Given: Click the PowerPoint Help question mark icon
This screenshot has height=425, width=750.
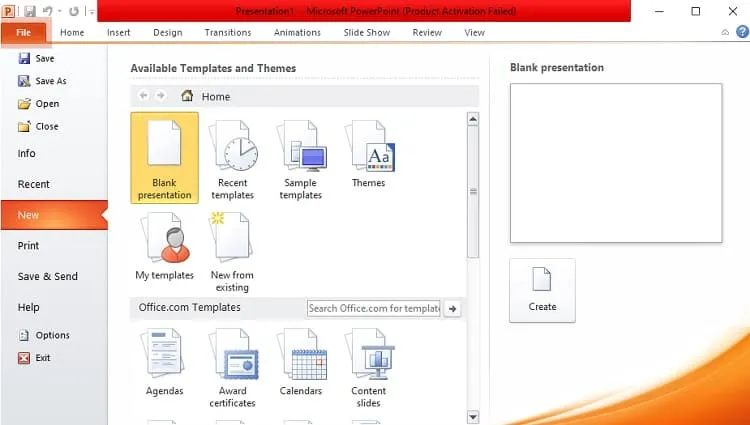Looking at the screenshot, I should click(742, 32).
